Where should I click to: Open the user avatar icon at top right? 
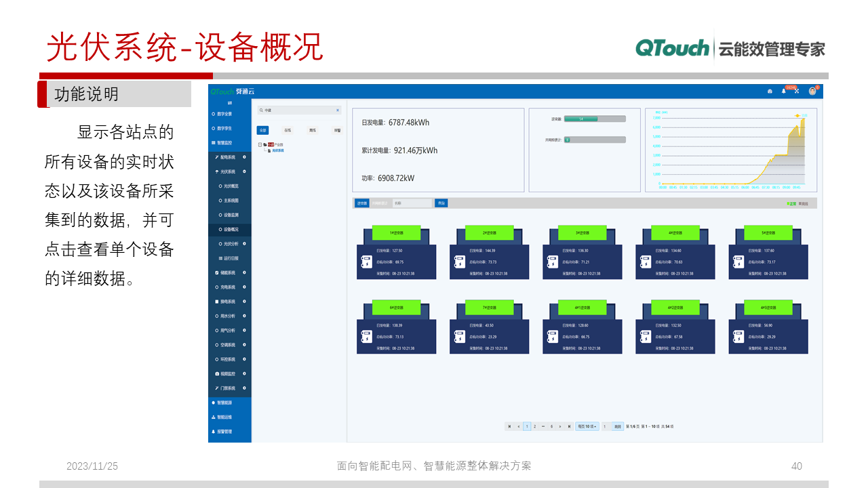pos(812,91)
